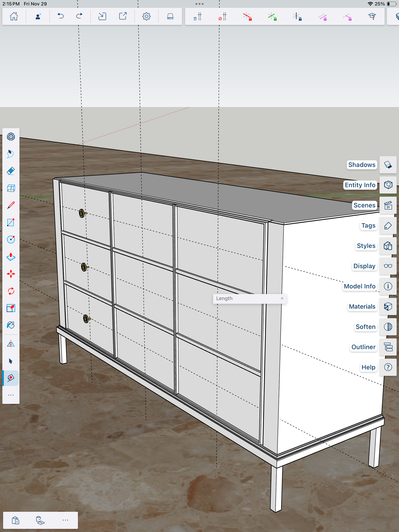
Task: Click the Outliner label button
Action: [363, 347]
